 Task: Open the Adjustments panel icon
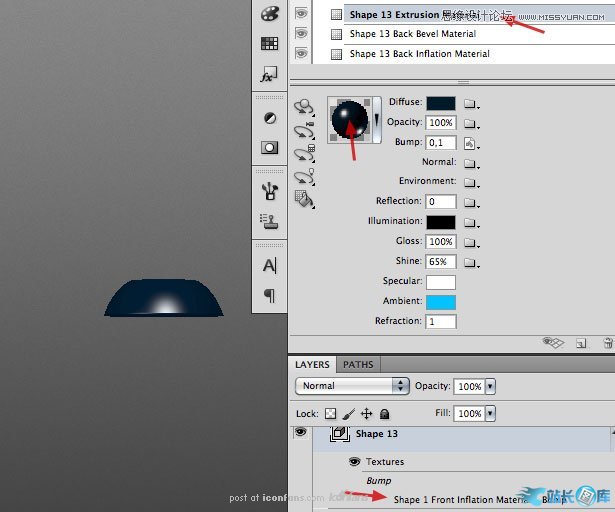[x=269, y=118]
